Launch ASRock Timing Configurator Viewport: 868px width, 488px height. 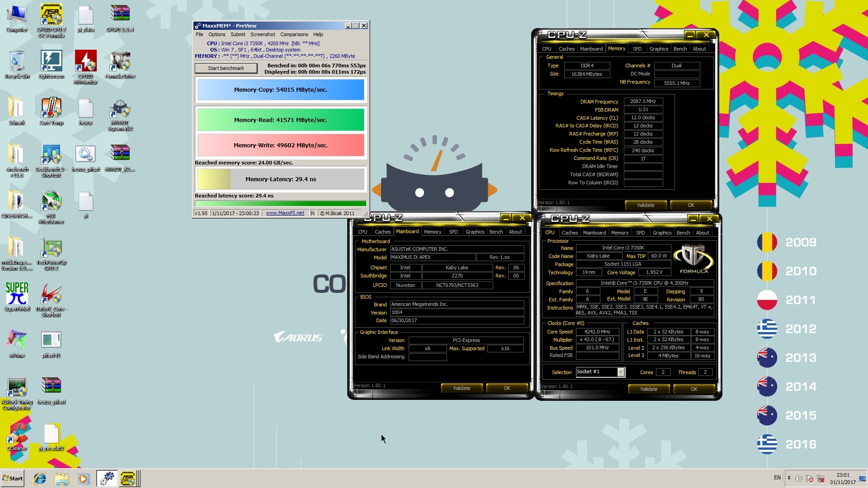[x=17, y=394]
